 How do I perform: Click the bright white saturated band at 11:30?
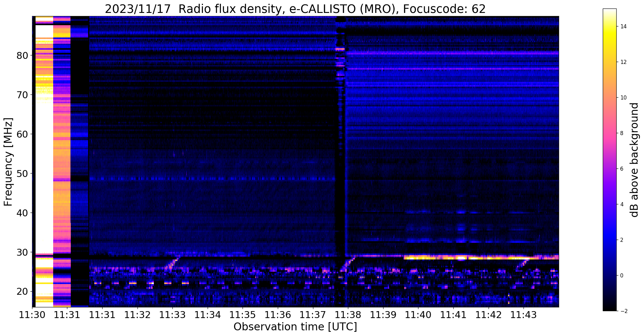point(44,162)
